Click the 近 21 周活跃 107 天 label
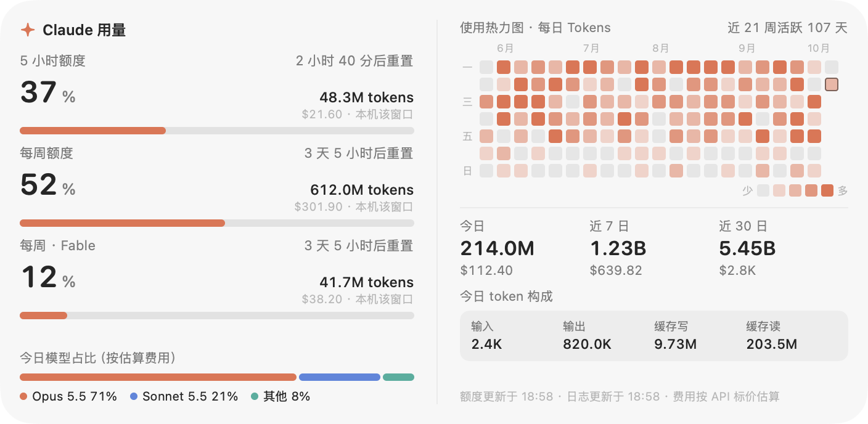The image size is (868, 424). point(788,28)
